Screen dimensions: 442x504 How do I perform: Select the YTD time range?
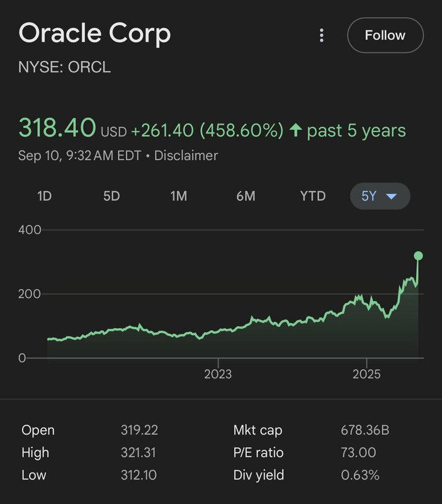click(313, 196)
